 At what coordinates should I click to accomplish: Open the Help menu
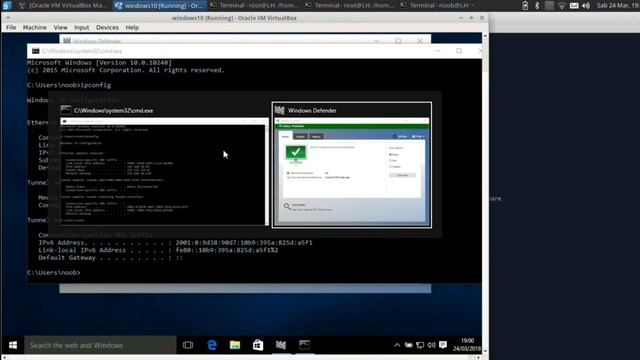[132, 27]
